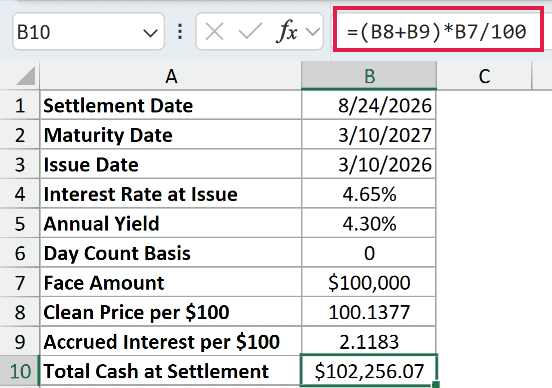Select row 4 header

[20, 194]
